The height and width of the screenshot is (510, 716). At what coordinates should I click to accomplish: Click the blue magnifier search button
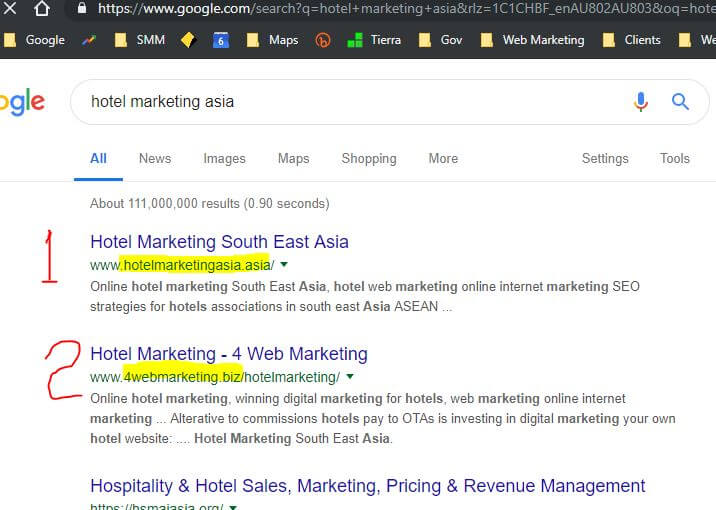[680, 101]
